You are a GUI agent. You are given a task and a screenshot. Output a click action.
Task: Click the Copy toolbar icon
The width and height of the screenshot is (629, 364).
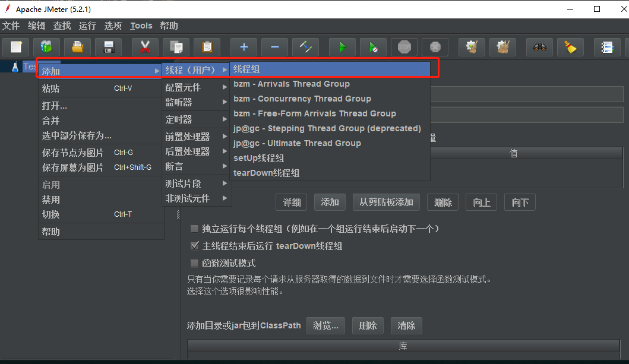coord(176,47)
